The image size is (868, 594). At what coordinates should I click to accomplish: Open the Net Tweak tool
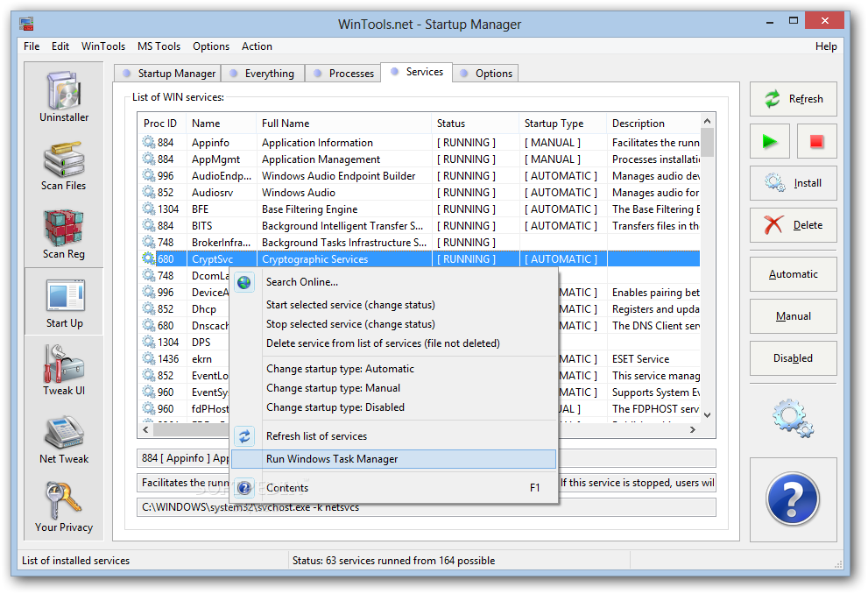click(64, 439)
